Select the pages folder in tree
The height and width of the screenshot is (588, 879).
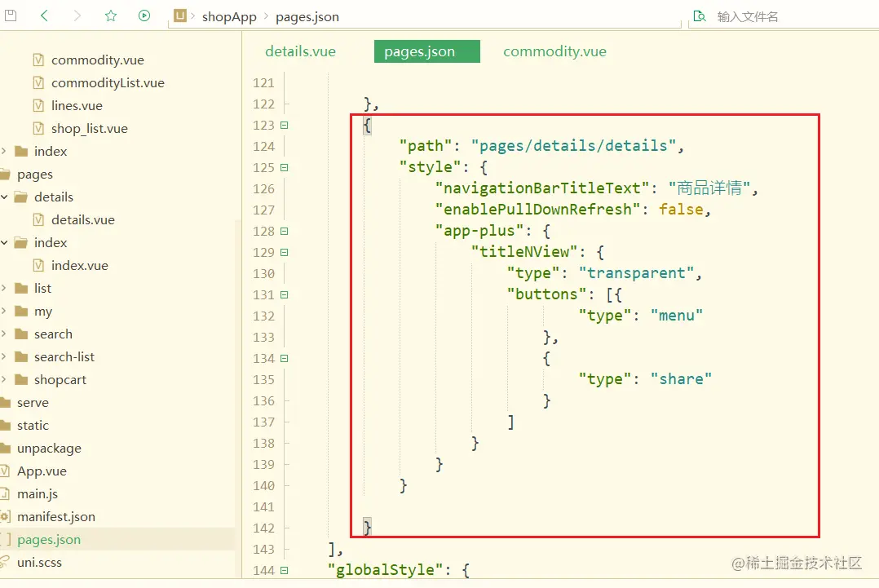(x=35, y=175)
